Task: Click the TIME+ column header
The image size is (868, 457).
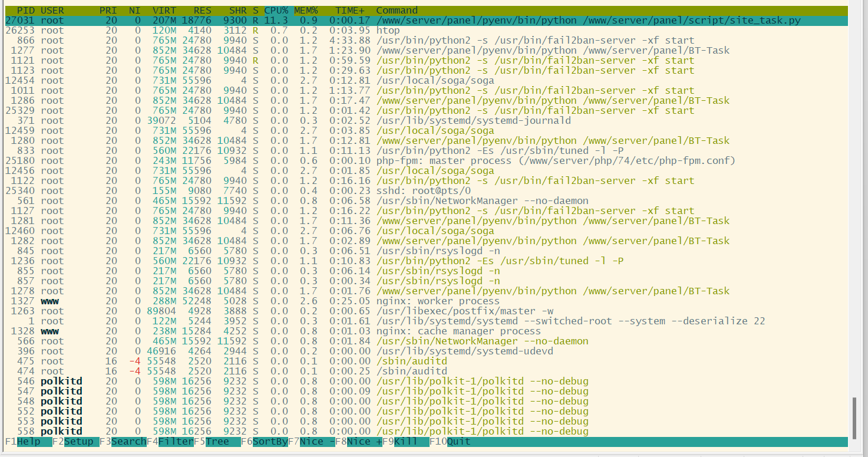Action: [x=349, y=11]
